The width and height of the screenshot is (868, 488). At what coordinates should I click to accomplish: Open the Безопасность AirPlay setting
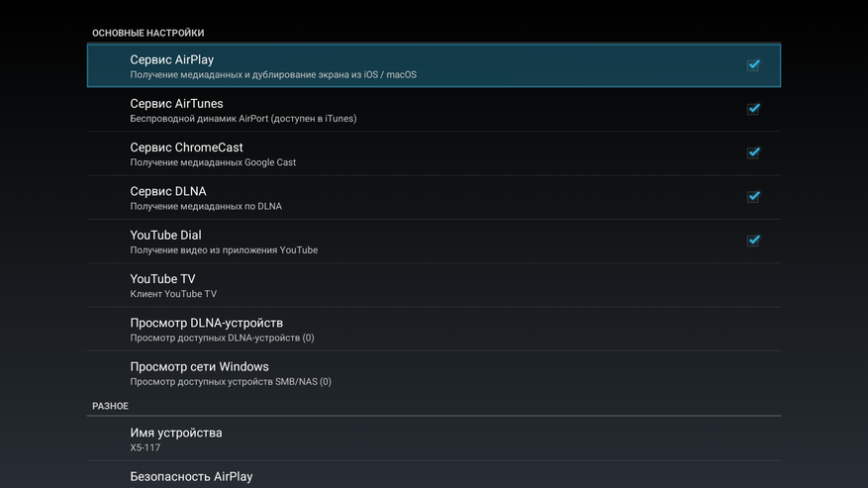click(434, 475)
